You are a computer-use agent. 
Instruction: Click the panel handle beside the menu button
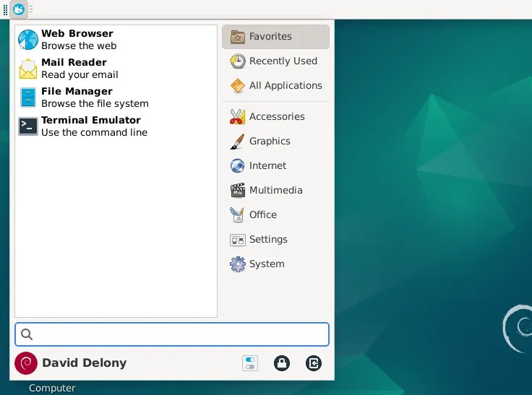31,9
